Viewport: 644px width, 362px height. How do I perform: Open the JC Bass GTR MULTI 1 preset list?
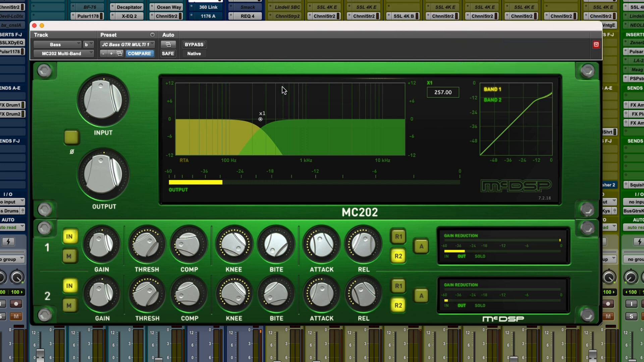[127, 45]
